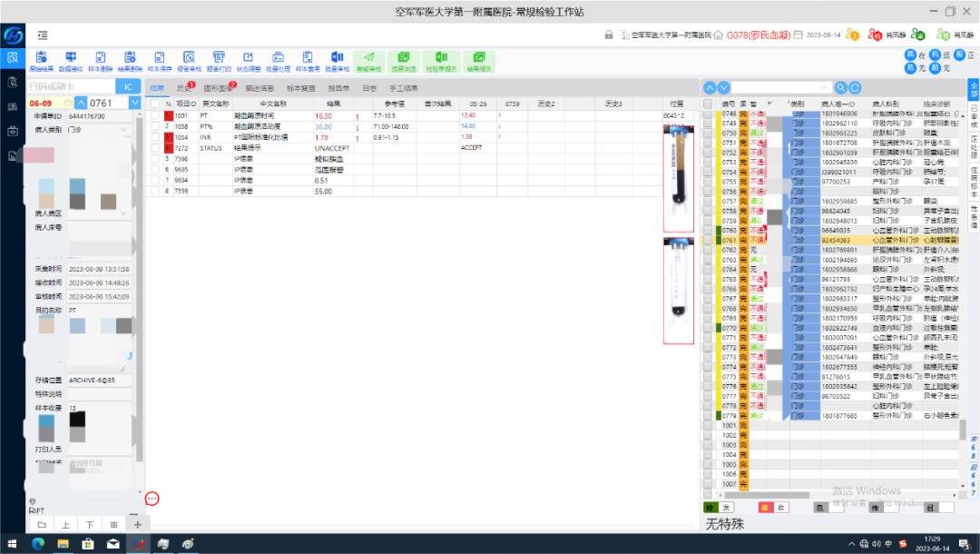Tick select-all checkbox in sample list header
Viewport: 980px width, 554px height.
point(708,104)
